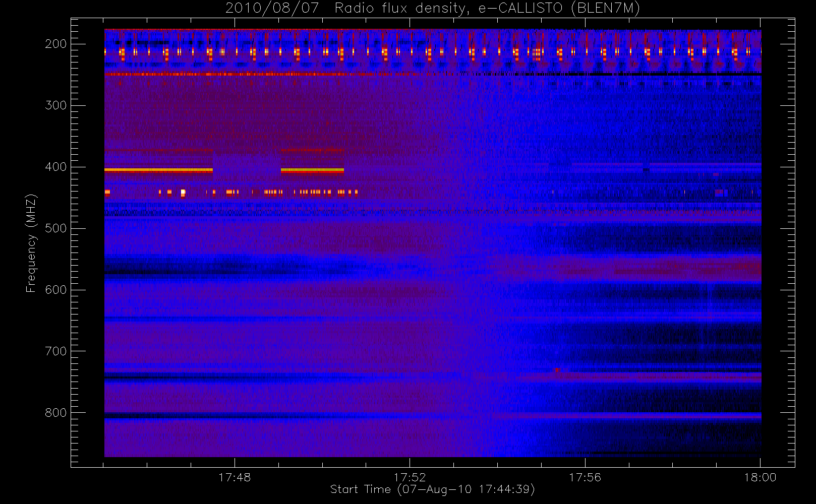
Task: Click the 800 MHz frequency tick label
Action: click(55, 413)
